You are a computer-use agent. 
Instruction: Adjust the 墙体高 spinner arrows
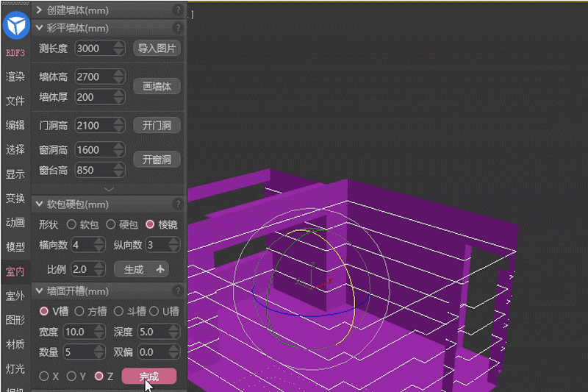click(x=119, y=76)
